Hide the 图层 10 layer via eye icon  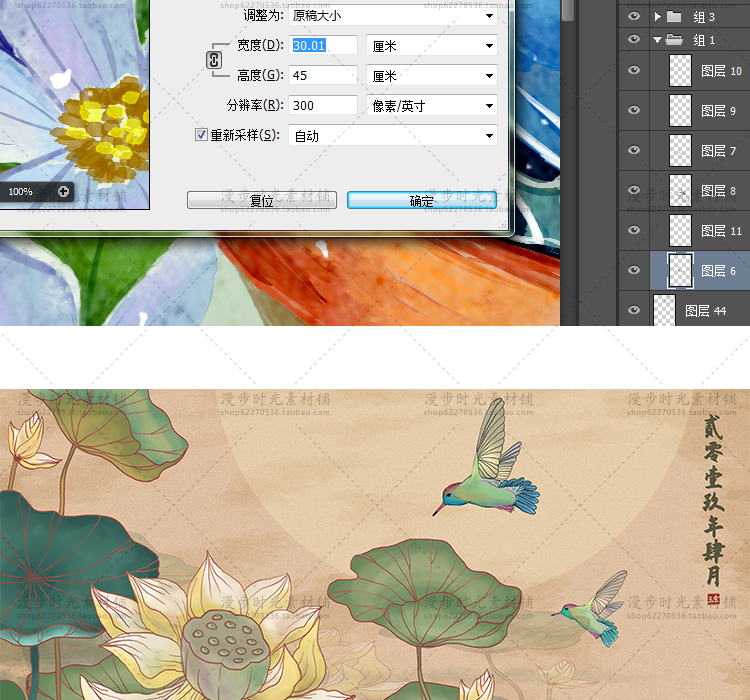(632, 70)
